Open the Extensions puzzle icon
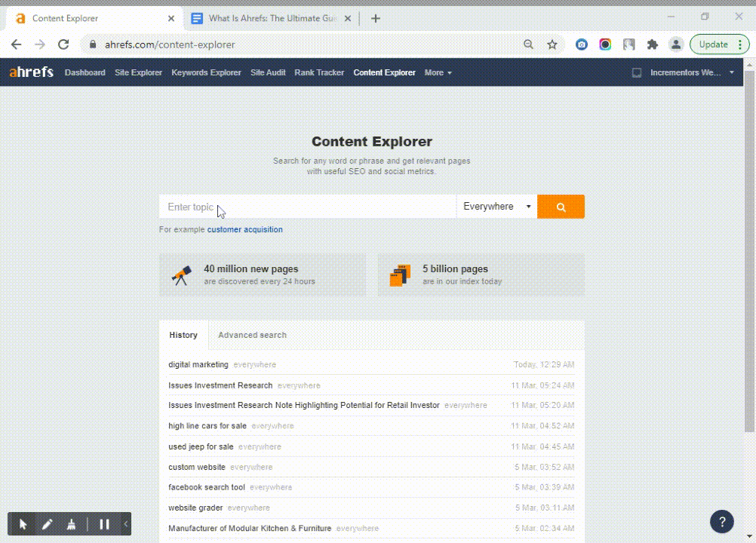 [653, 44]
